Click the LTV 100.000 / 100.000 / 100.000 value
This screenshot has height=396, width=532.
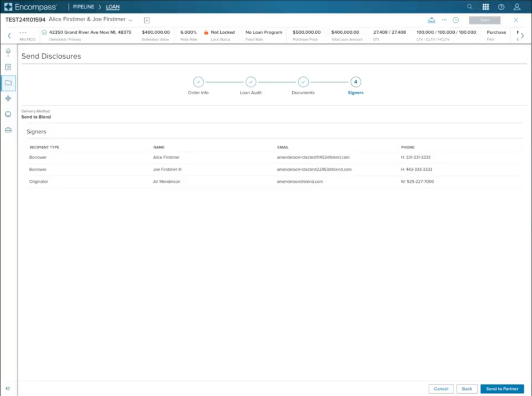(446, 32)
